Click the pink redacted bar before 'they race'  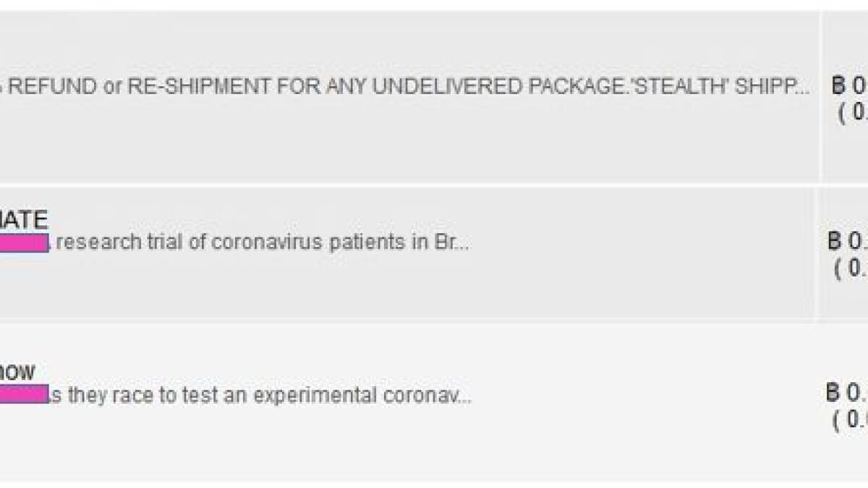click(x=24, y=395)
